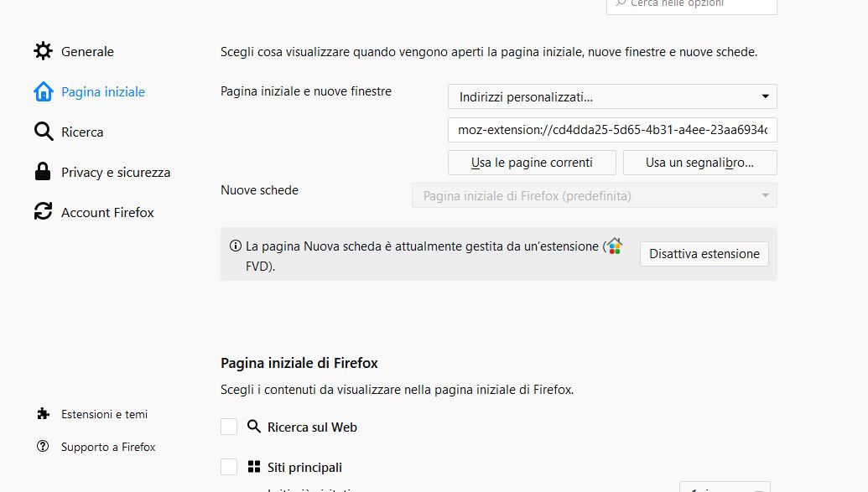Click the Account Firefox sync icon
This screenshot has height=492, width=868.
coord(43,211)
